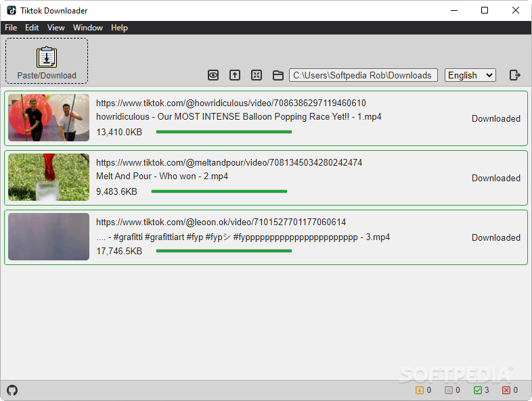Viewport: 532px width, 401px height.
Task: Click the howridiculous TikTok URL
Action: pyautogui.click(x=231, y=103)
